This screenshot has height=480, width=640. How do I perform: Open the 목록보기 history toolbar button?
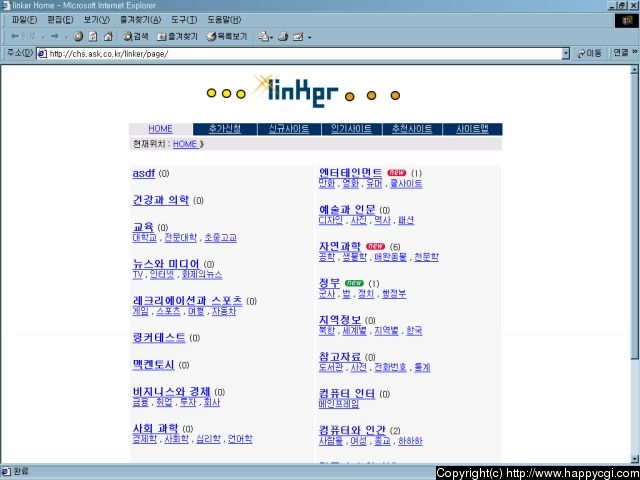[x=227, y=37]
